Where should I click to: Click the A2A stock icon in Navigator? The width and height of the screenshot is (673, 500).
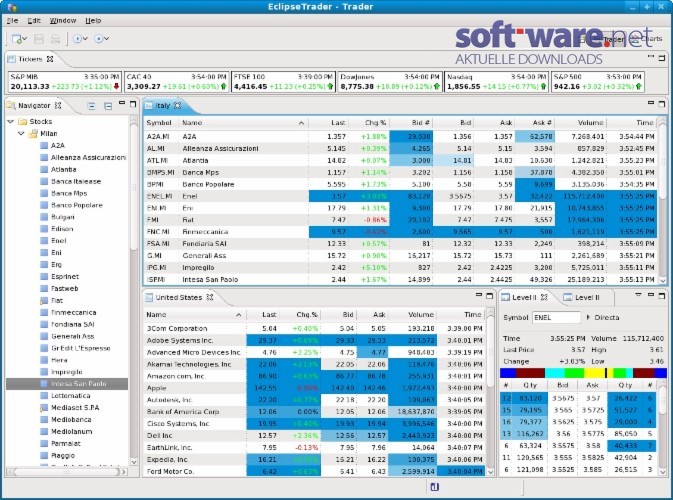click(x=44, y=145)
